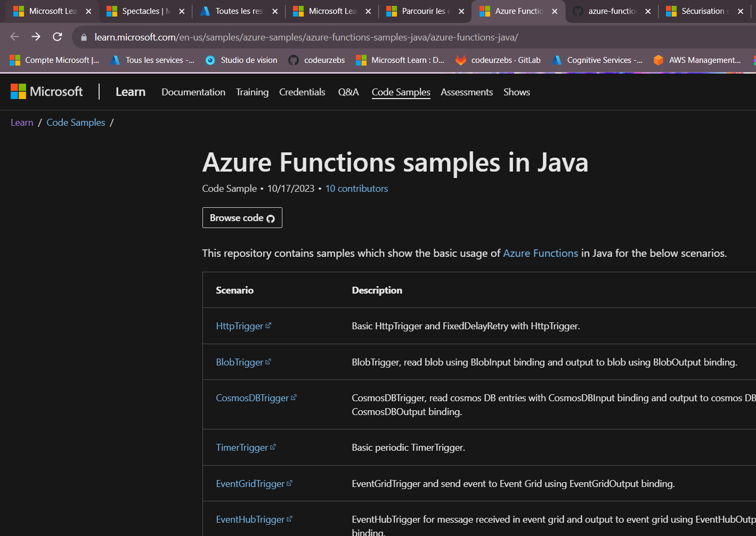Click the Browse code button
Image resolution: width=756 pixels, height=536 pixels.
point(242,218)
